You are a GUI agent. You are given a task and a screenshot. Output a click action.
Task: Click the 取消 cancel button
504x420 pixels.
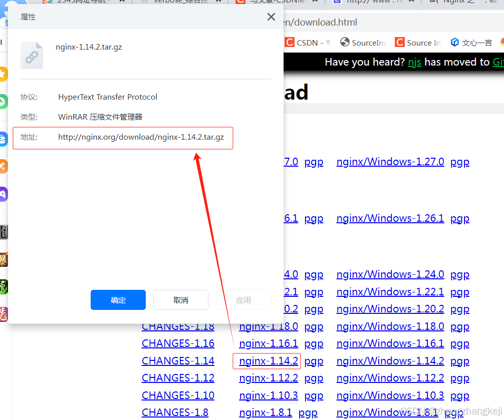coord(181,300)
